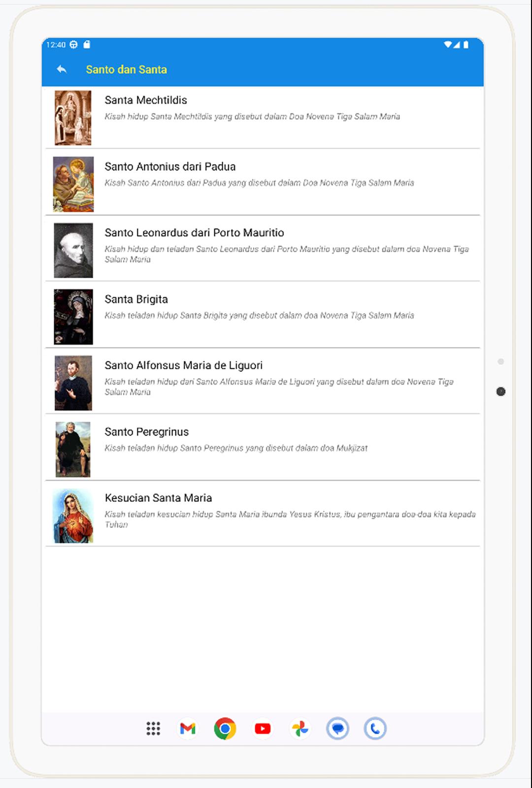Open Phone dialer from the dock
532x788 pixels.
(x=375, y=728)
